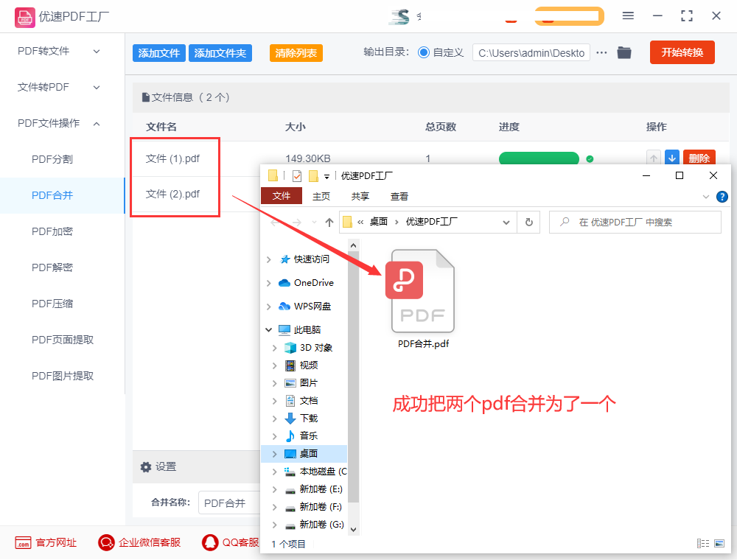Expand 快速访问 tree node
The image size is (737, 560).
(268, 259)
